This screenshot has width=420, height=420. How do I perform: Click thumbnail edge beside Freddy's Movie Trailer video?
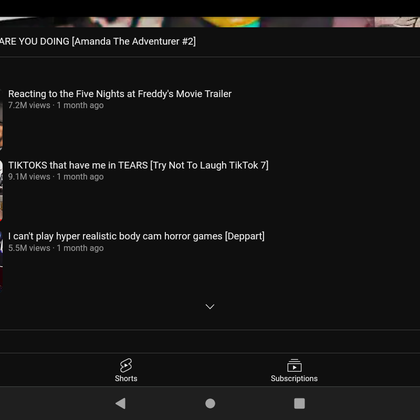(1, 119)
